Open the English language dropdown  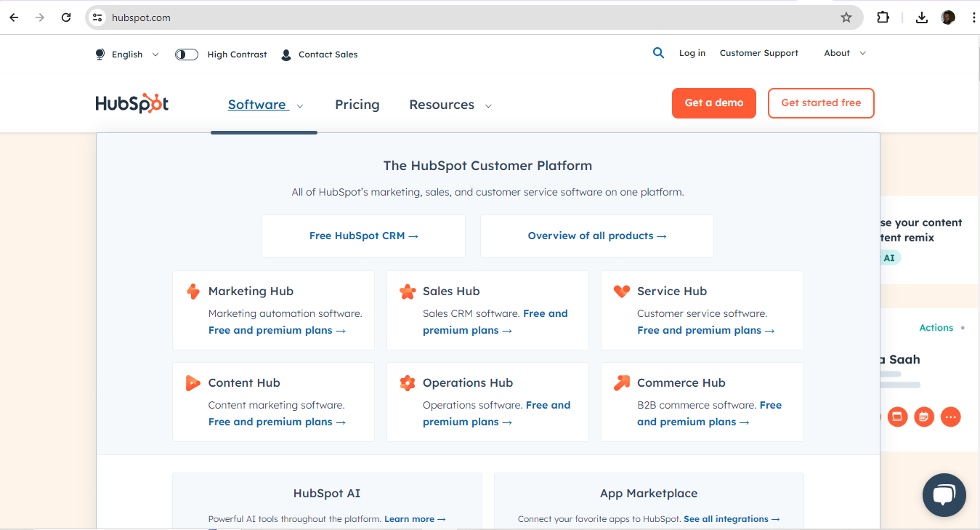pyautogui.click(x=126, y=54)
